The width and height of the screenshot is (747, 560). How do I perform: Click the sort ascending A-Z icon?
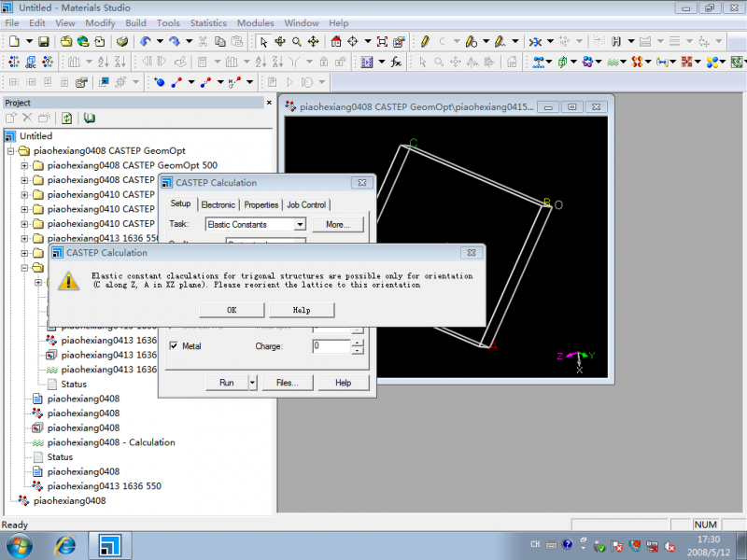103,62
